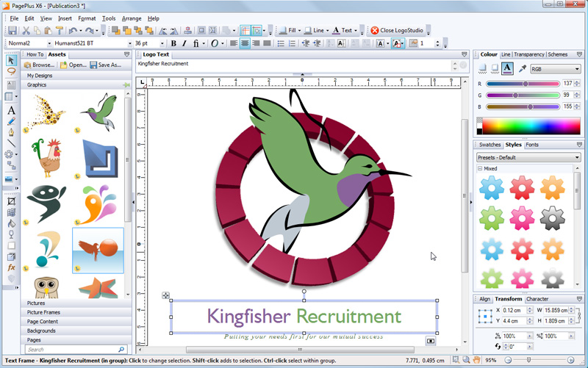
Task: Click the Flip Horizontal icon
Action: pos(162,30)
